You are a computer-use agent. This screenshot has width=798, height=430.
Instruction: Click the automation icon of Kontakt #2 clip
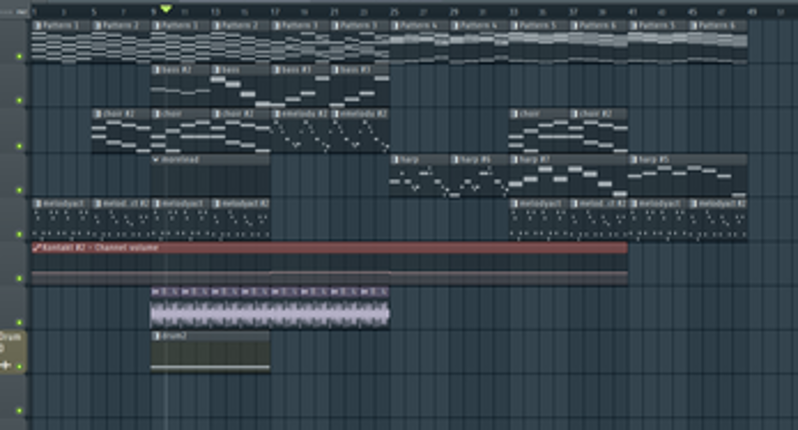click(x=37, y=247)
